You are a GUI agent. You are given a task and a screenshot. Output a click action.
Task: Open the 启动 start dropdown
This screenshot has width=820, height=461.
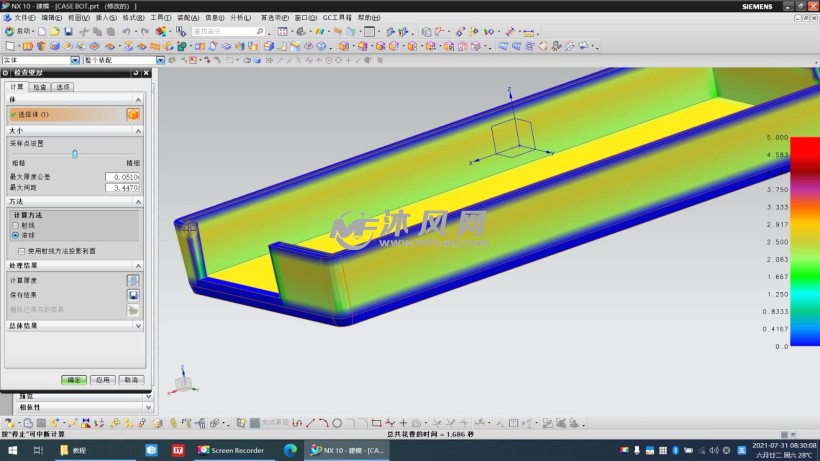click(20, 31)
